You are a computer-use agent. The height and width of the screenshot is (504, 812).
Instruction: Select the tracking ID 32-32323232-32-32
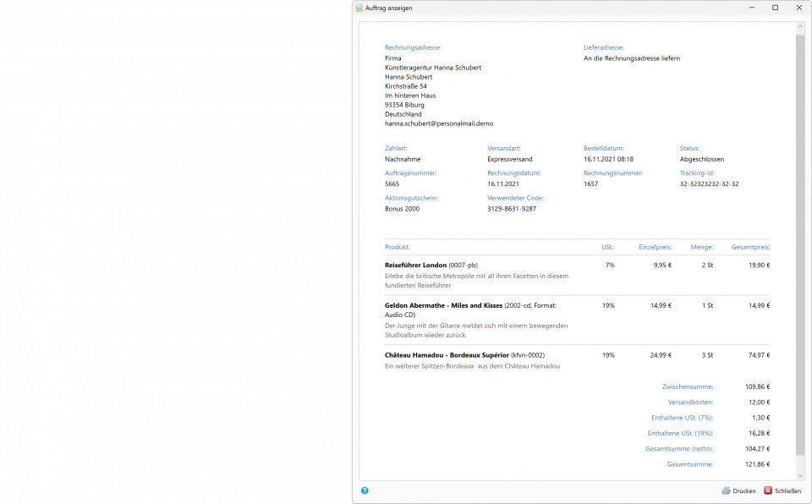pyautogui.click(x=709, y=184)
